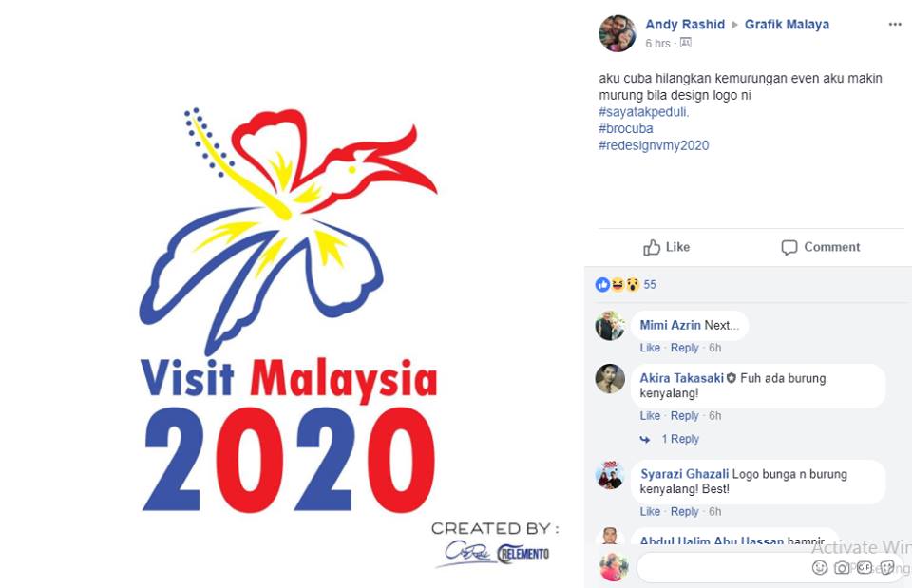Click the Comment speech bubble icon

[x=788, y=247]
